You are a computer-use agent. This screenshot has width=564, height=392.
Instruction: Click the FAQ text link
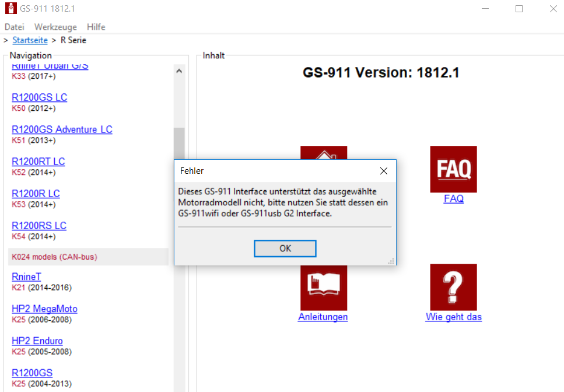coord(453,198)
